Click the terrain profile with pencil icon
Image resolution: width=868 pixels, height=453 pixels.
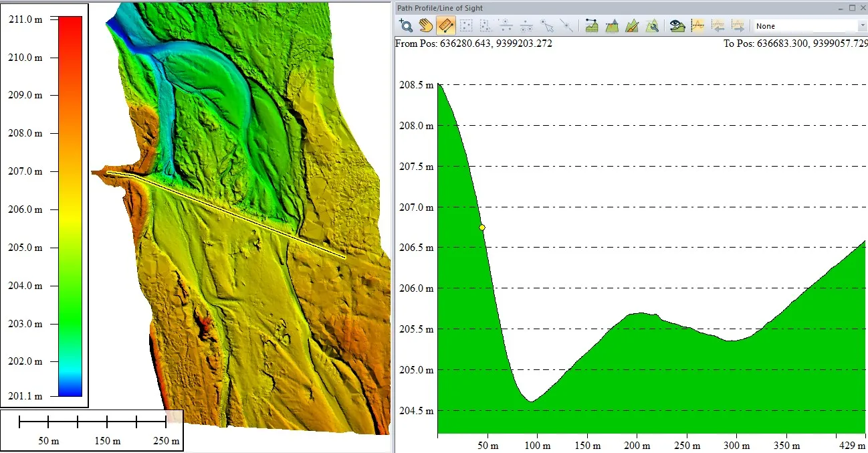pyautogui.click(x=632, y=26)
